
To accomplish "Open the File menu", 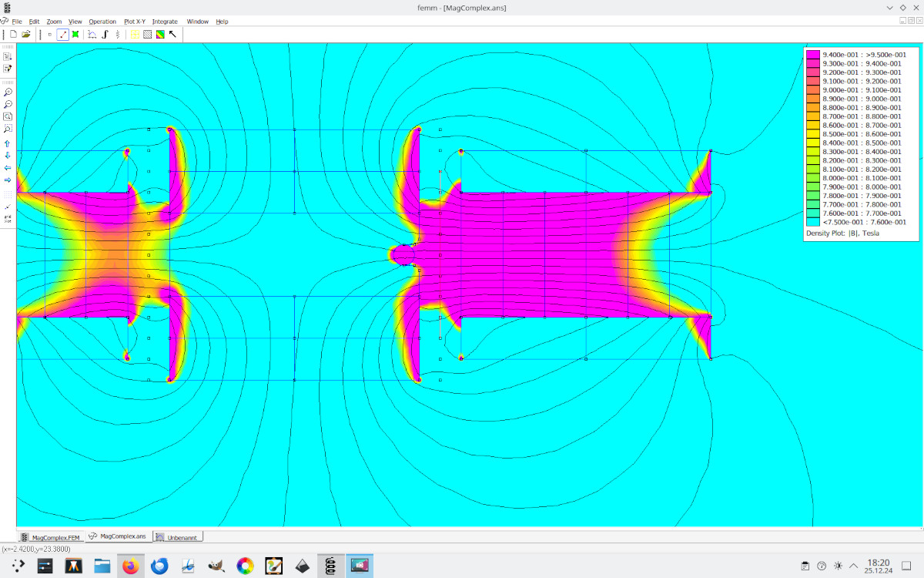I will [17, 22].
